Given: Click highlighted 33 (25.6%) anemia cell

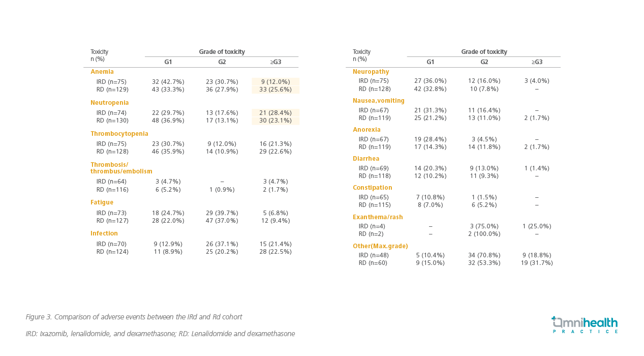Looking at the screenshot, I should coord(275,90).
